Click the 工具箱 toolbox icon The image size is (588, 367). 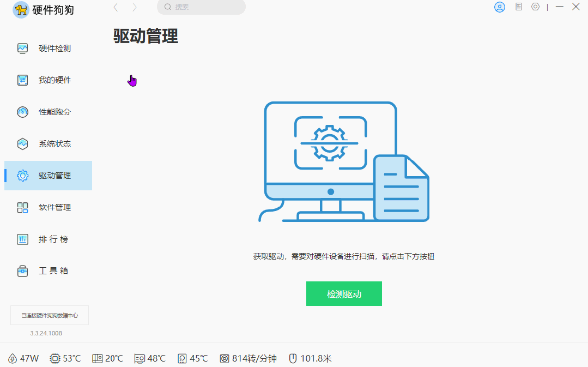[22, 270]
